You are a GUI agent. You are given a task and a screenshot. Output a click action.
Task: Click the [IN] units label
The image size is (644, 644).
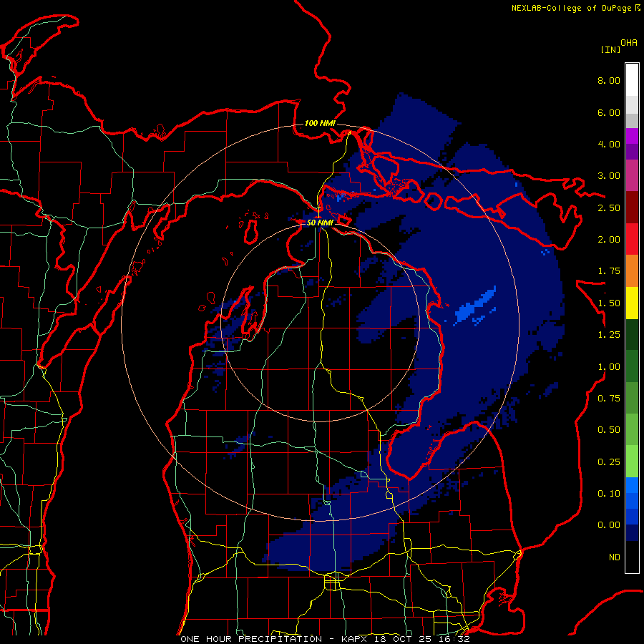[x=610, y=49]
